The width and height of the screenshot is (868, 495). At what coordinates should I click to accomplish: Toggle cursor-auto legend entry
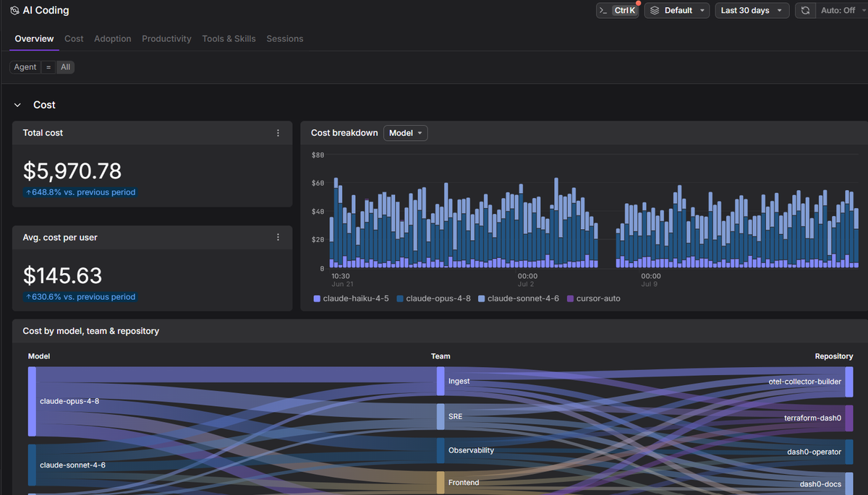tap(594, 298)
